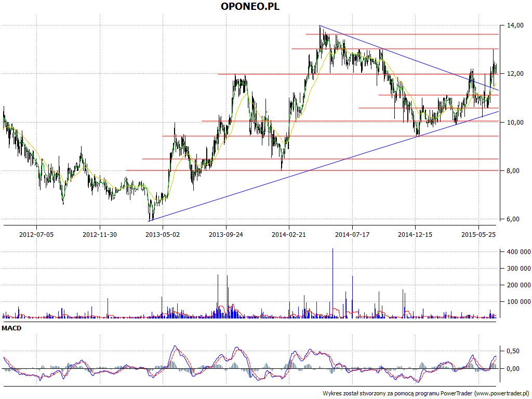Click the 200 000 volume axis label

click(x=519, y=285)
